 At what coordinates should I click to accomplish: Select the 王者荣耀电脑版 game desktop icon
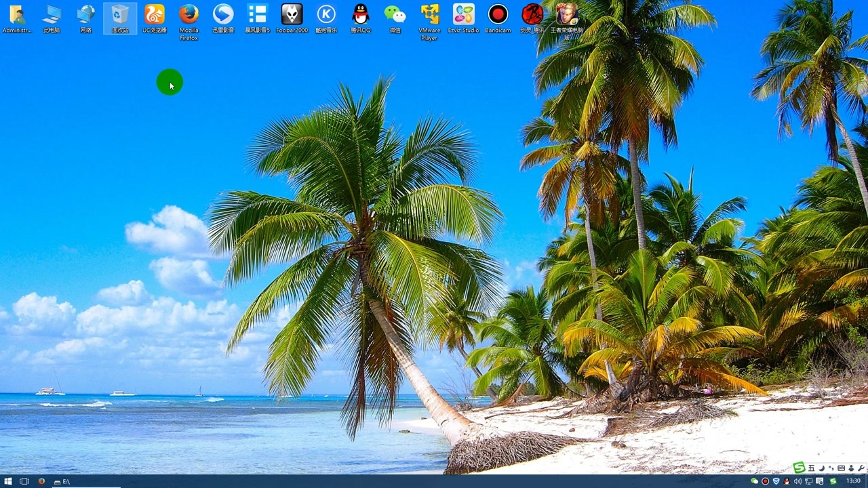click(567, 22)
